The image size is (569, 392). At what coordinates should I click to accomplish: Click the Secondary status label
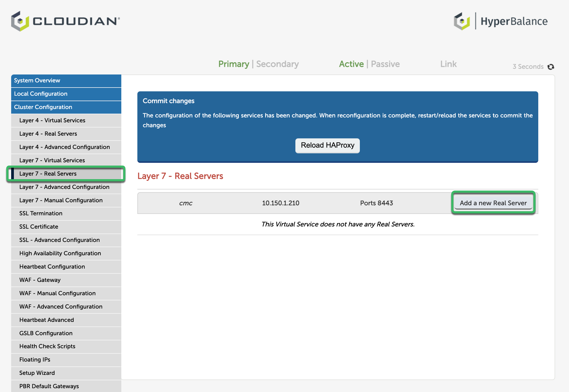tap(277, 64)
